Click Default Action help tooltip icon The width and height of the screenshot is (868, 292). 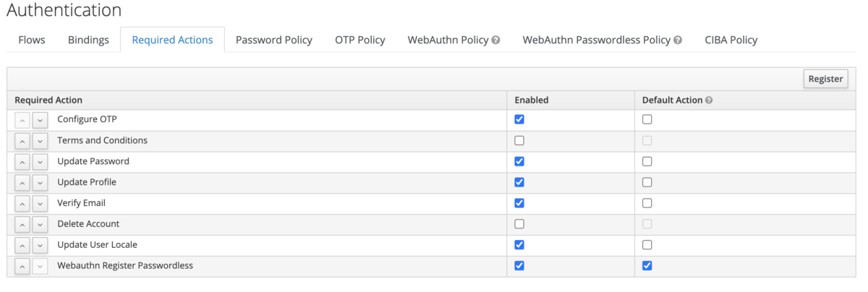[709, 100]
